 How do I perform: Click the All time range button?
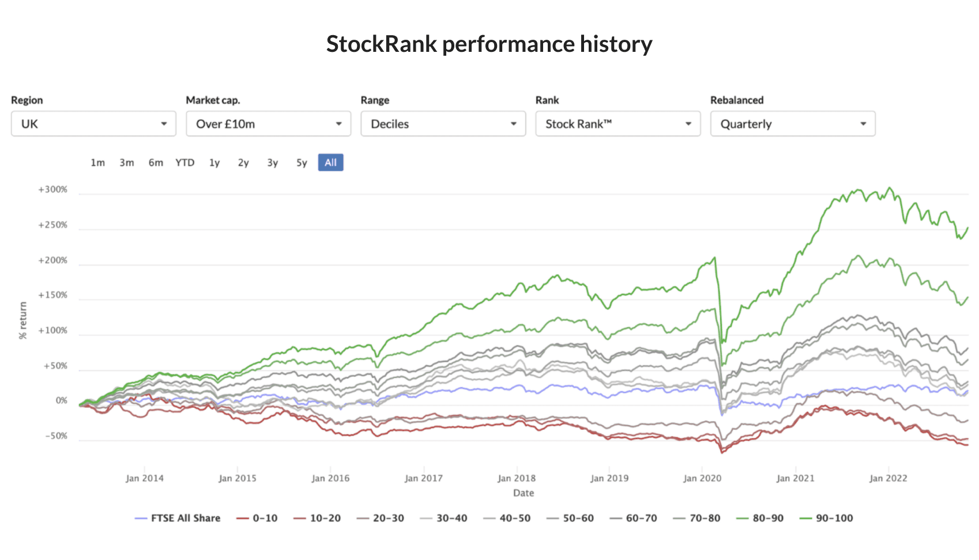[330, 162]
